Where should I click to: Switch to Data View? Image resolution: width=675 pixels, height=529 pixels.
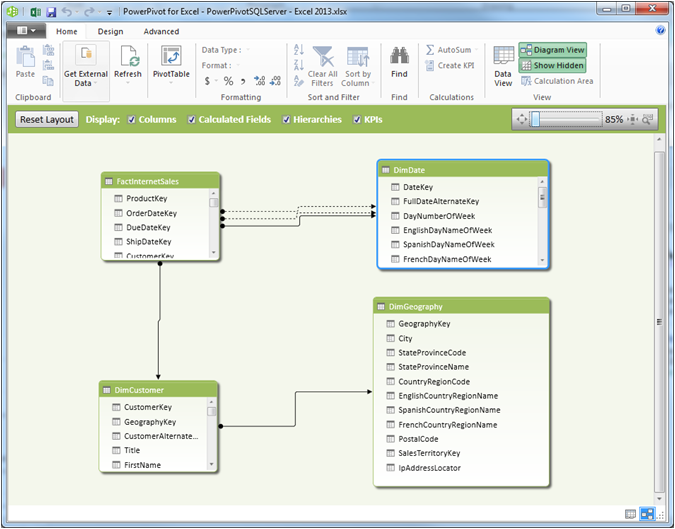pos(503,66)
